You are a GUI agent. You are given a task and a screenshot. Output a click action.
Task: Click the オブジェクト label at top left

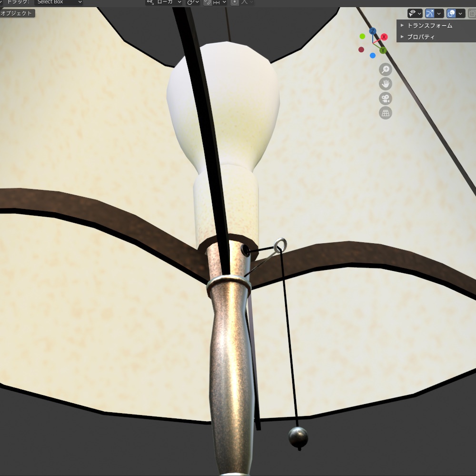(x=17, y=13)
